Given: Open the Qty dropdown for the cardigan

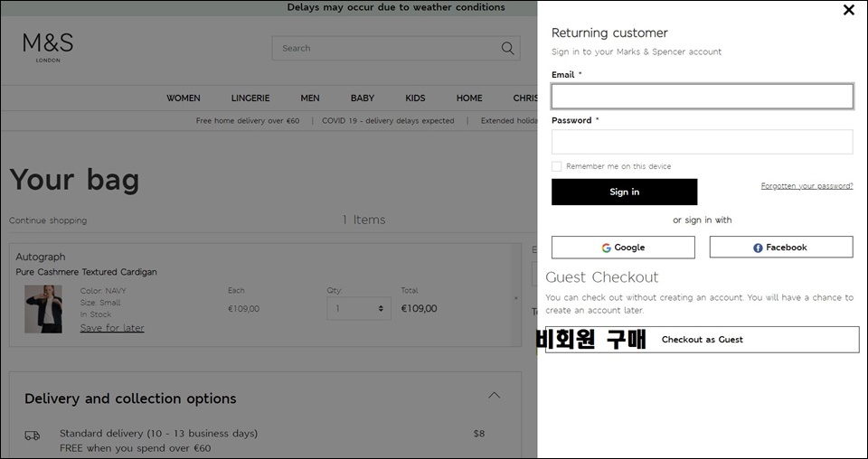Looking at the screenshot, I should (x=359, y=309).
